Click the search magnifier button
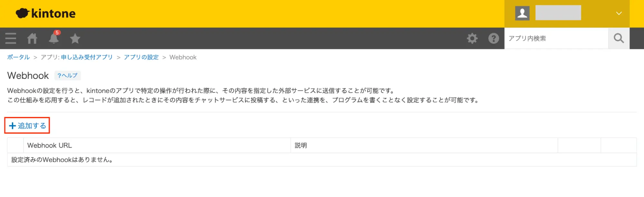Screen dimensions: 644x197 pos(619,38)
